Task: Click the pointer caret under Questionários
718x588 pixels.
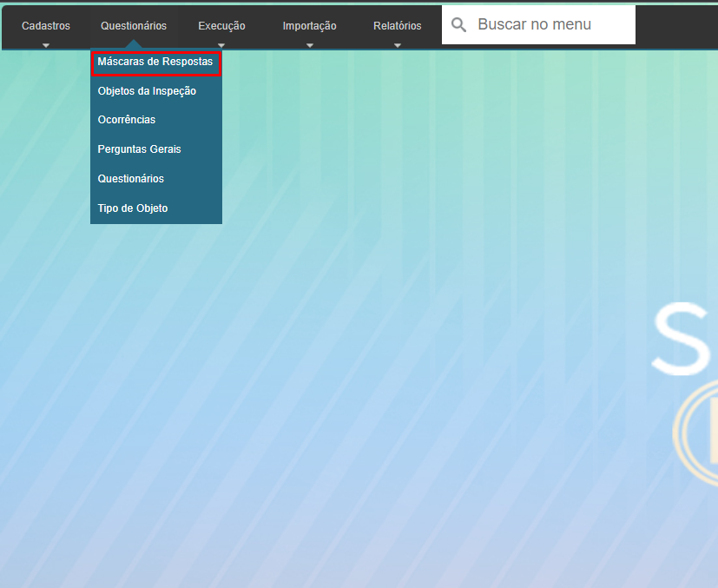Action: (x=134, y=43)
